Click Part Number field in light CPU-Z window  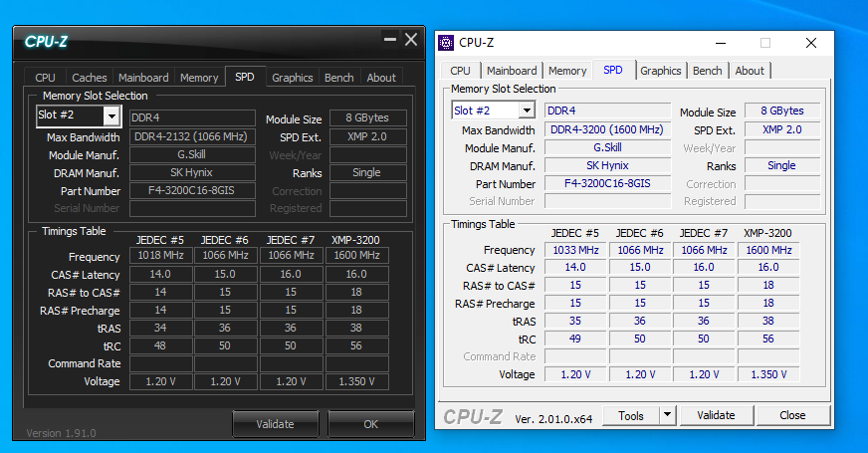607,183
